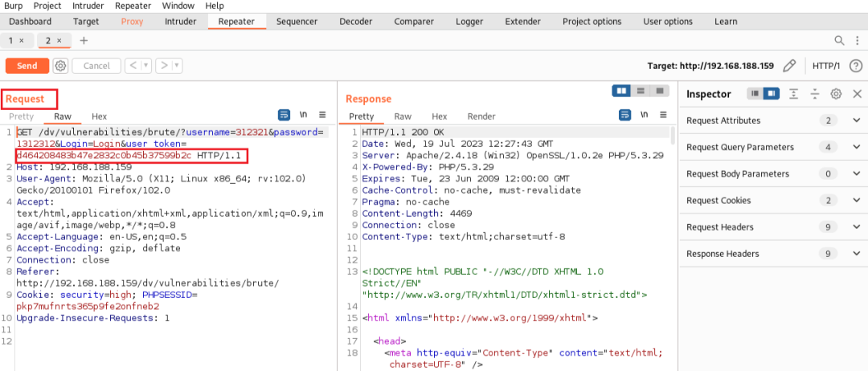Image resolution: width=868 pixels, height=371 pixels.
Task: Open Request pane hamburger menu
Action: coord(322,115)
